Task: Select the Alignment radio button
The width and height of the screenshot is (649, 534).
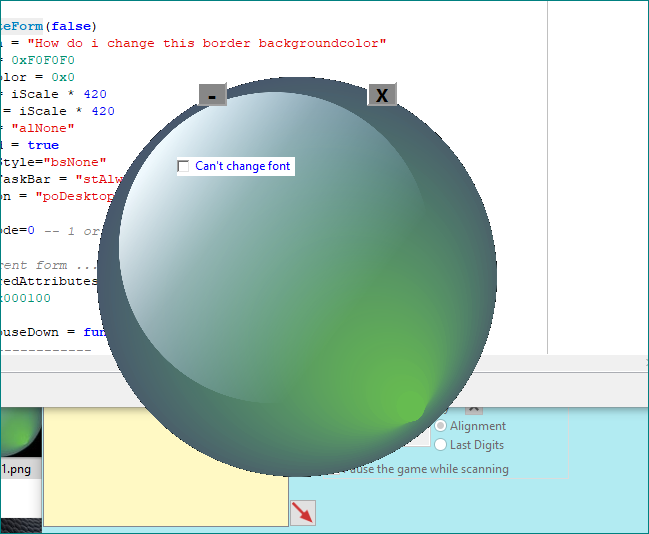Action: [x=441, y=426]
